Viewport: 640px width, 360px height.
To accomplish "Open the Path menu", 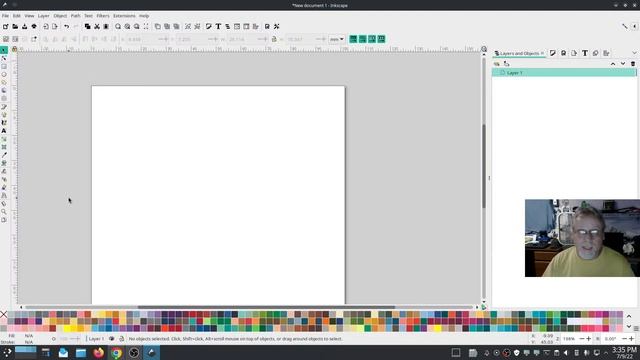I will tap(76, 16).
